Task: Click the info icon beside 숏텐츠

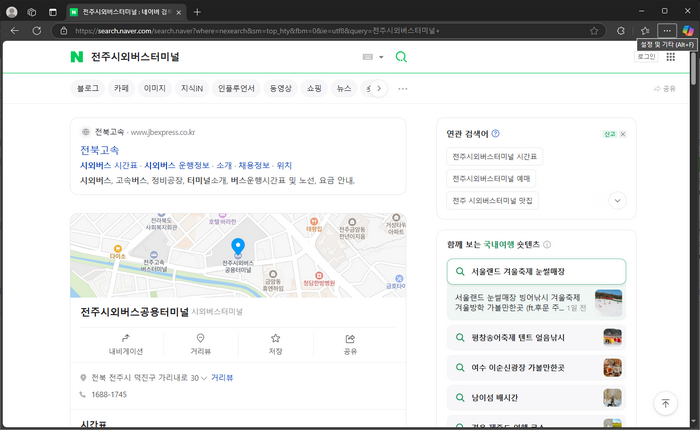Action: click(x=547, y=245)
